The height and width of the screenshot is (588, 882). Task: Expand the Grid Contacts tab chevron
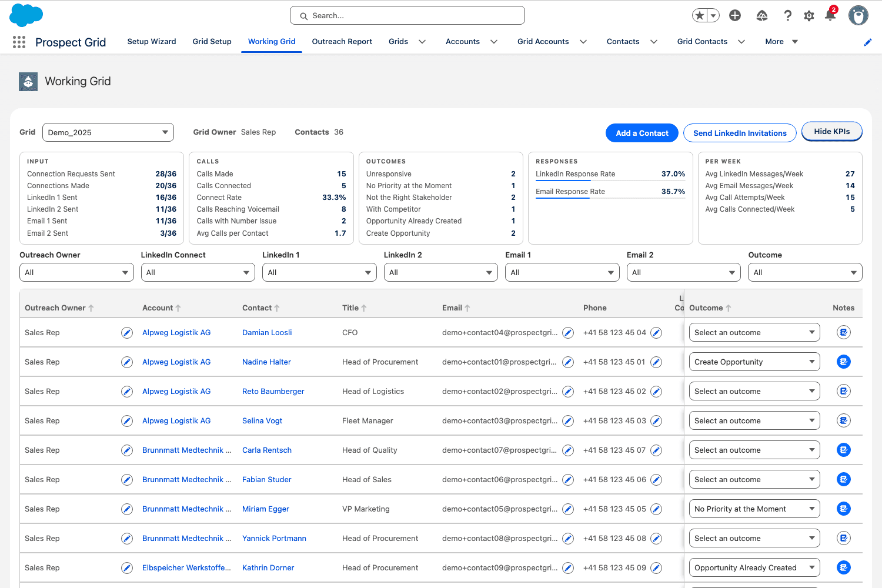point(741,42)
